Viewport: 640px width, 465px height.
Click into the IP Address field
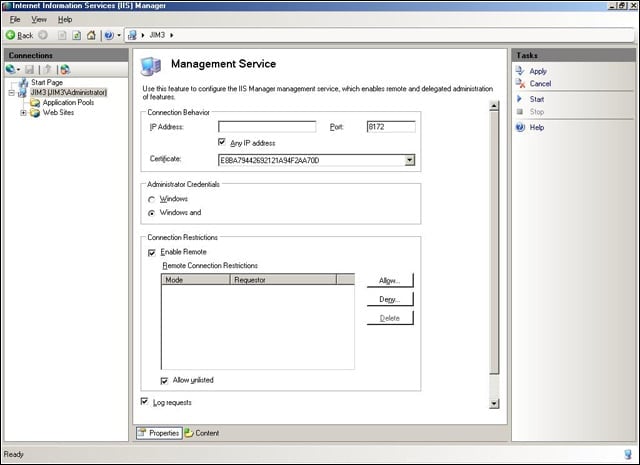(x=267, y=127)
